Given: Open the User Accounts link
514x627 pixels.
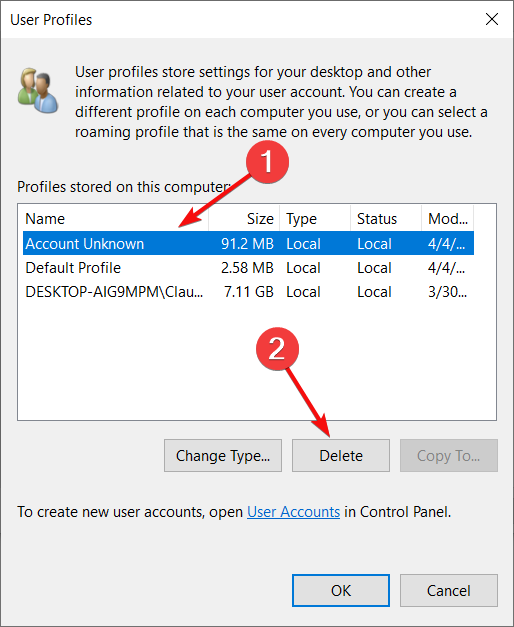Looking at the screenshot, I should coord(293,512).
